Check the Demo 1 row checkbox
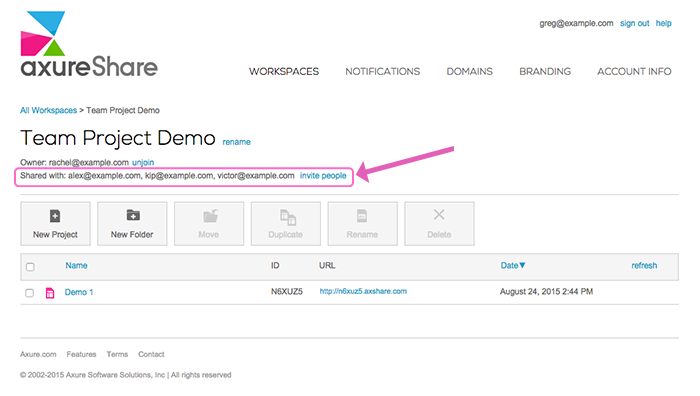 [29, 293]
